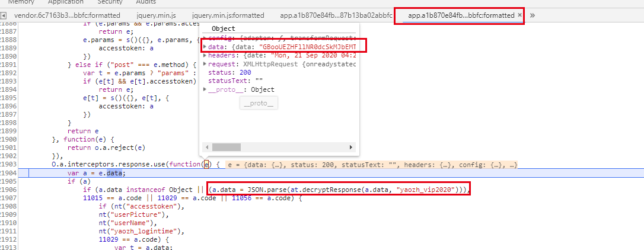Expand the headers property in tooltip
The height and width of the screenshot is (250, 644).
coord(205,56)
